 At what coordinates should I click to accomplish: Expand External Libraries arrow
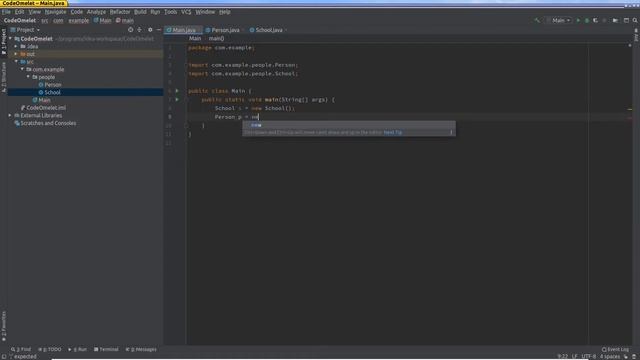tap(10, 116)
